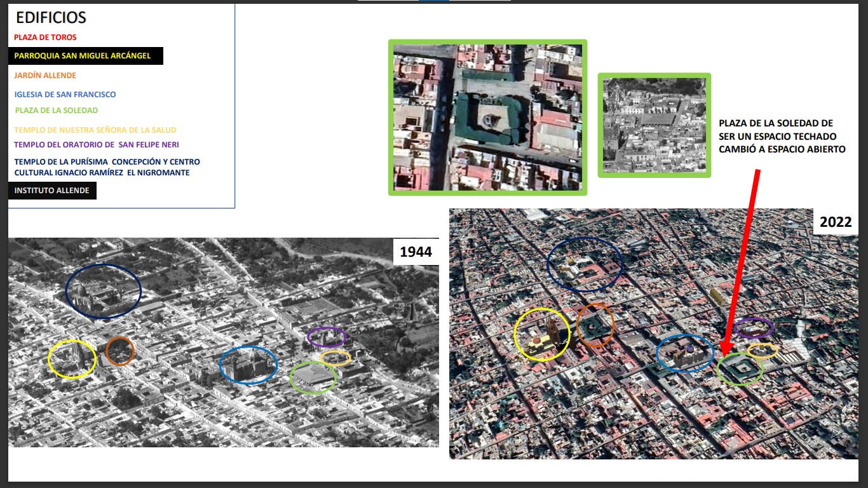868x488 pixels.
Task: Select the red PLAZA DE TOROS legend entry
Action: pyautogui.click(x=45, y=37)
